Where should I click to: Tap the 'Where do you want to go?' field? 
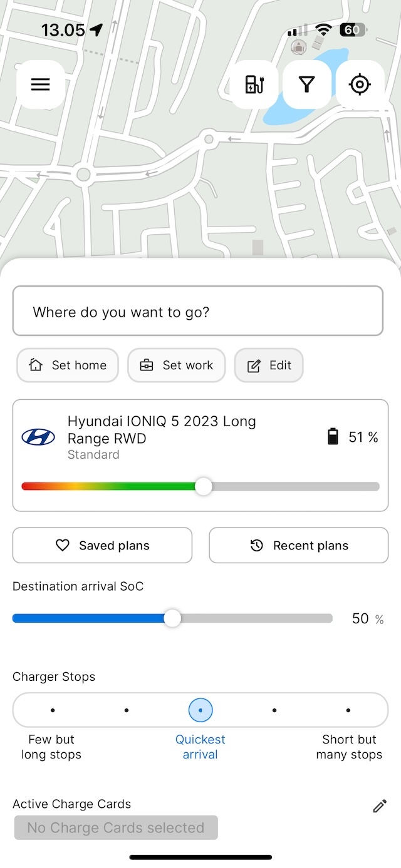pyautogui.click(x=197, y=312)
